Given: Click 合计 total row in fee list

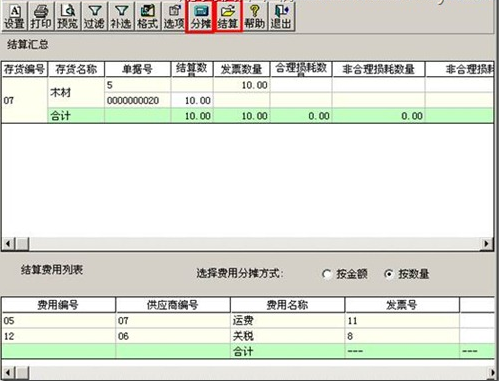Looking at the screenshot, I should pos(248,351).
